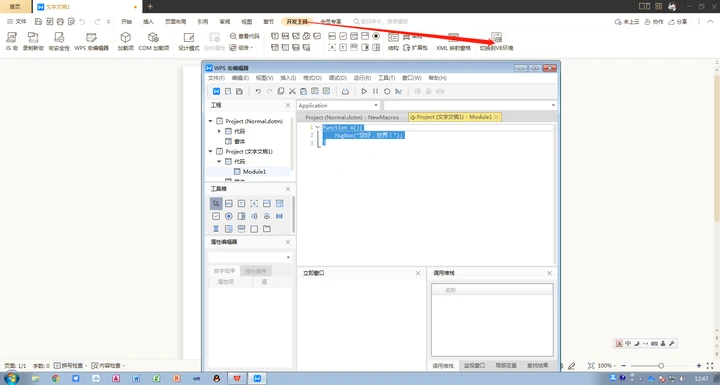Open the WPS 宏编辑器 ribbon button
720x385 pixels.
tap(91, 41)
